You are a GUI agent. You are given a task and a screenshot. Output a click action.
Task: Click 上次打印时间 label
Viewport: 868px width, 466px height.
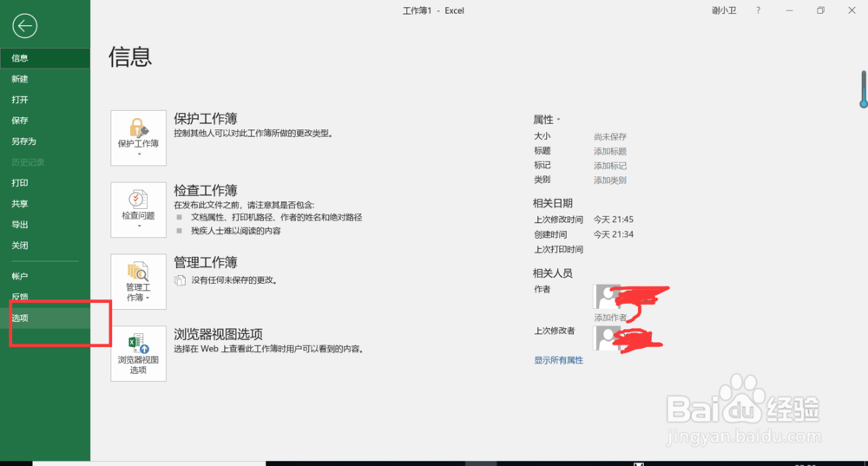(558, 250)
